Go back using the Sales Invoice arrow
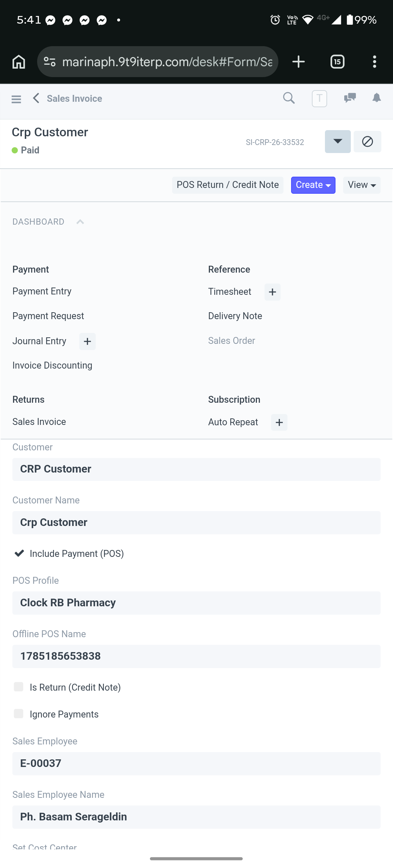The image size is (393, 868). [x=36, y=98]
